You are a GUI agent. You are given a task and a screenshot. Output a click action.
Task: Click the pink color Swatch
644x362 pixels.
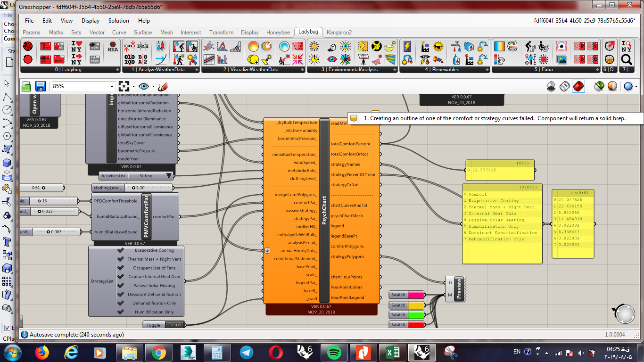416,295
